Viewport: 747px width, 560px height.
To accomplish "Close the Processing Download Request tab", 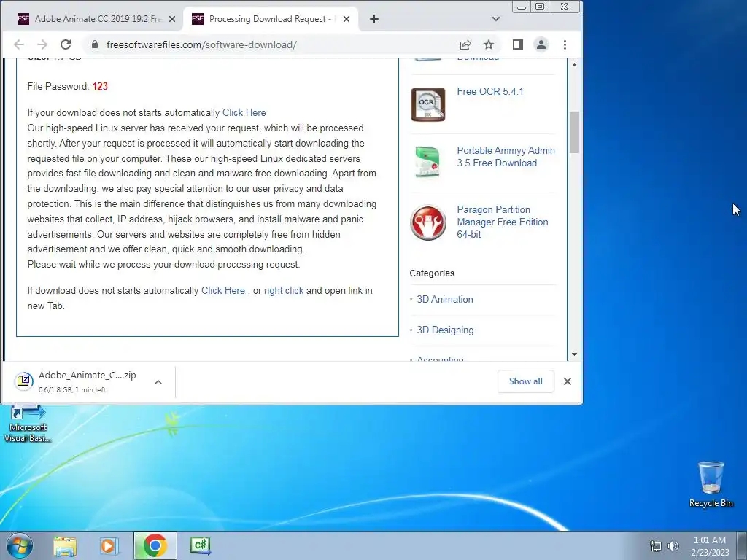I will point(347,19).
